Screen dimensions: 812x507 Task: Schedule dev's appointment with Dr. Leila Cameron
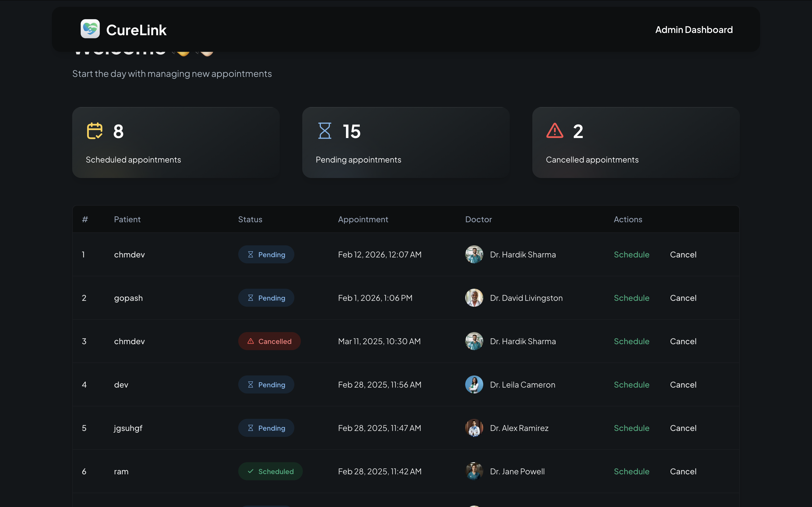pos(631,384)
